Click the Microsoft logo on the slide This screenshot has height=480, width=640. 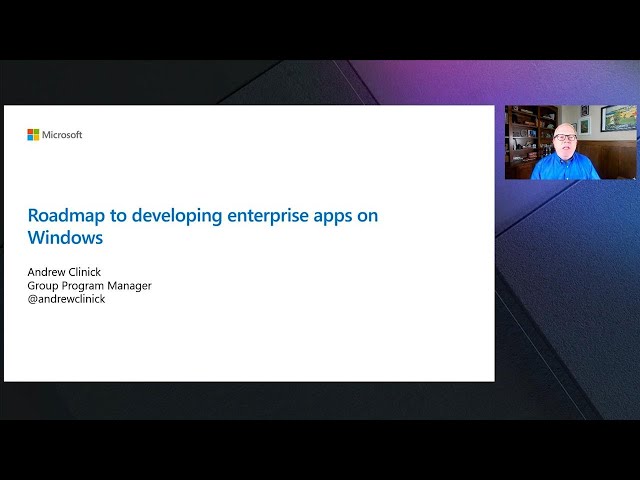point(55,135)
